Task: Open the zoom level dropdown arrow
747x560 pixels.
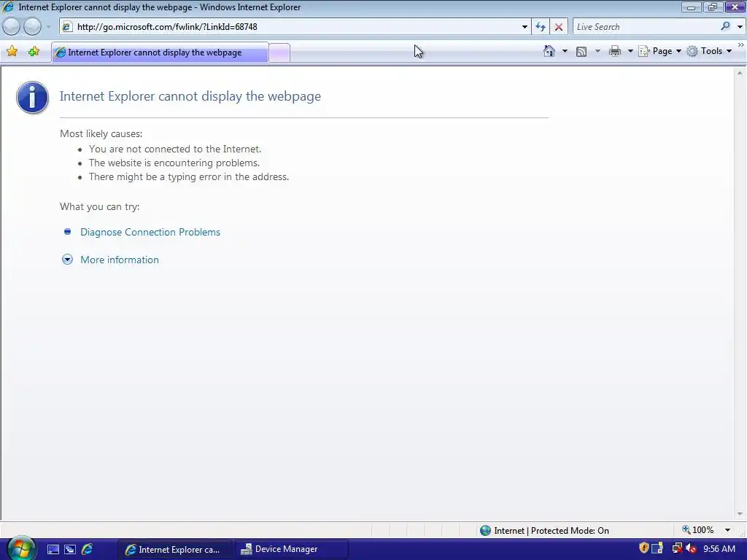Action: (727, 530)
